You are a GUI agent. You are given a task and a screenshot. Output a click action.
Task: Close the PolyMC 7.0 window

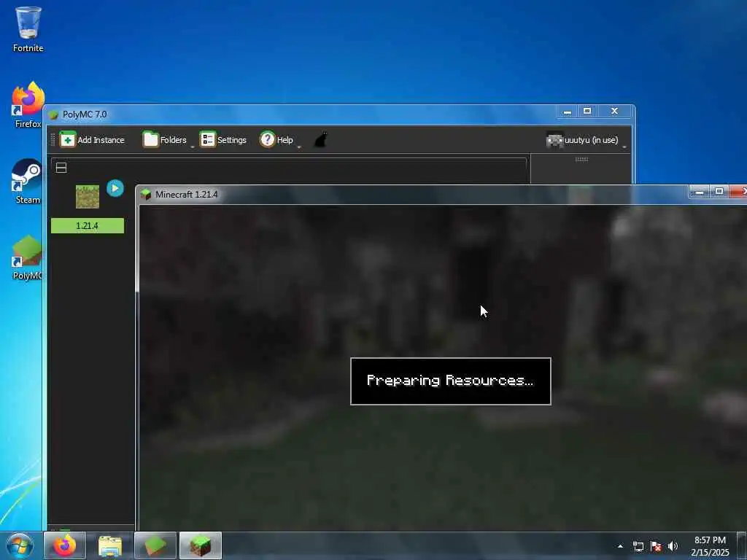point(614,112)
